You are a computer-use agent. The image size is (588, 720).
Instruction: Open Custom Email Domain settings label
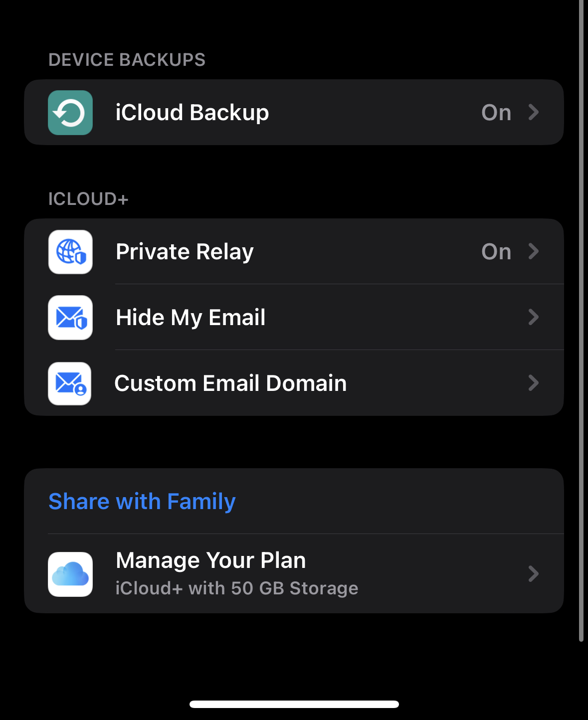230,383
